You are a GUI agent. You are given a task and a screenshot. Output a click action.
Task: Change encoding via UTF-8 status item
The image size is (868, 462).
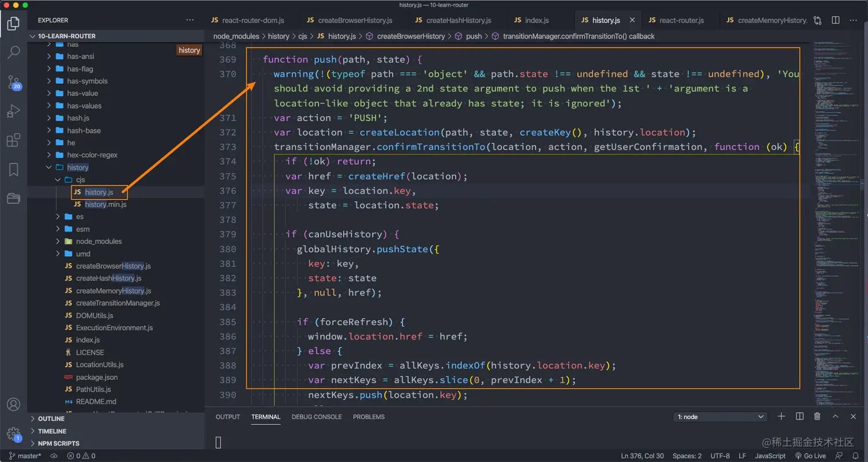click(720, 456)
